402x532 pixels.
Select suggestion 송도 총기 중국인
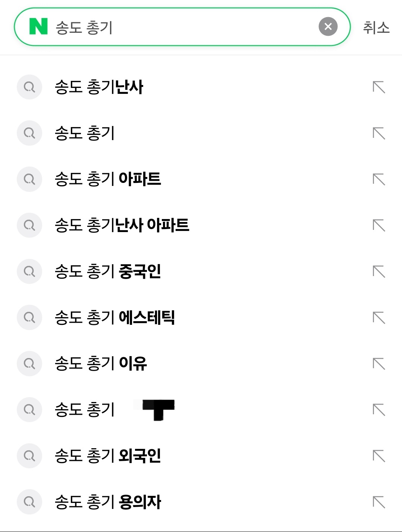click(x=108, y=272)
